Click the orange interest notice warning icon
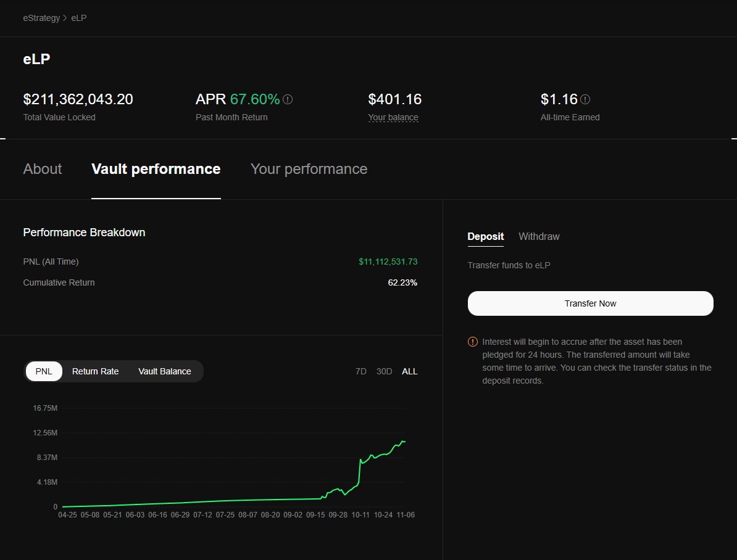The width and height of the screenshot is (737, 560). [x=472, y=341]
